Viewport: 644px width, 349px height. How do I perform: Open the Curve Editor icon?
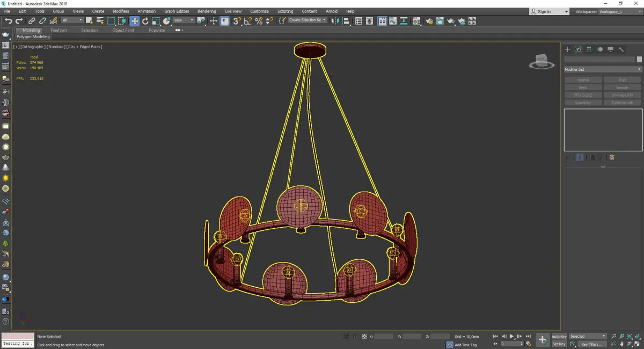[392, 21]
